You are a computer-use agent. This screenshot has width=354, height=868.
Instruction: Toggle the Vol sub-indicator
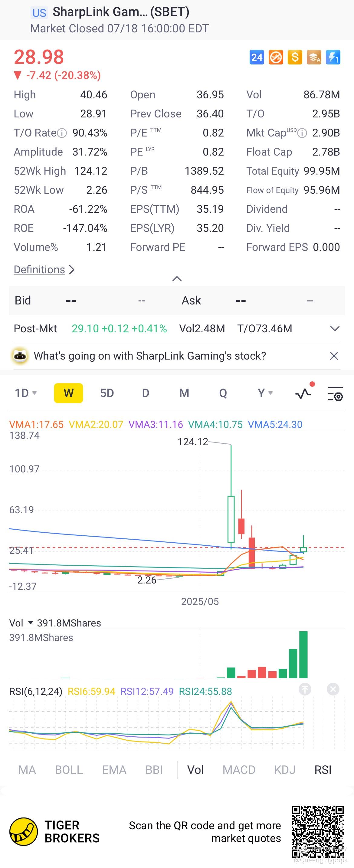pos(195,770)
